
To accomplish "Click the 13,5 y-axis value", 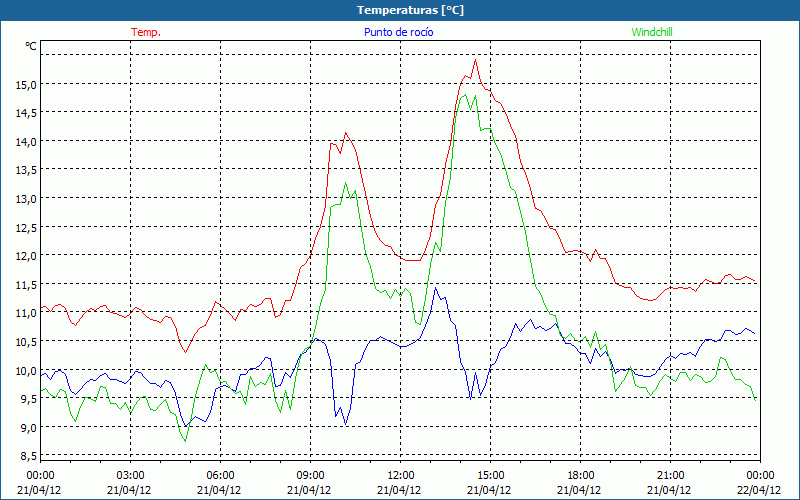I will [26, 170].
